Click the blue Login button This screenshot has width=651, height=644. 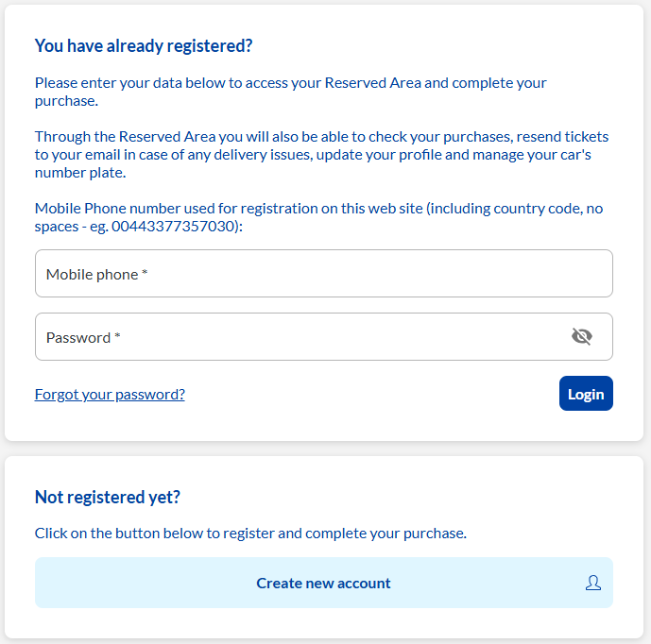click(x=586, y=394)
